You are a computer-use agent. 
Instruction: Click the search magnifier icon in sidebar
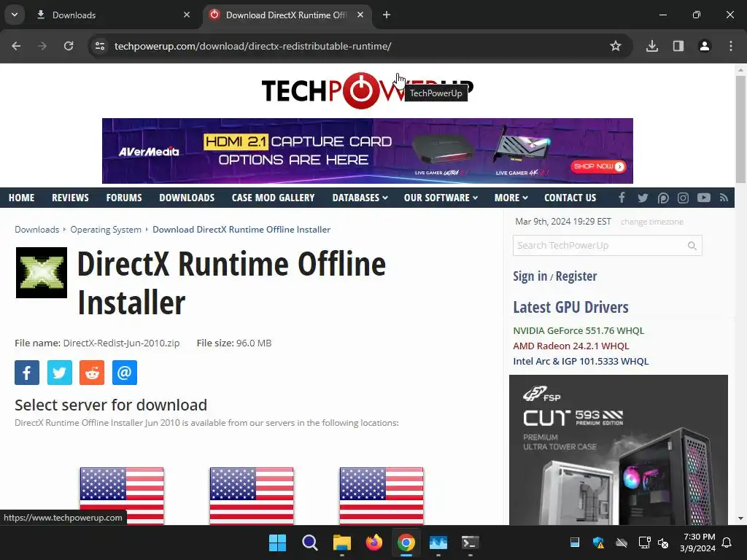(x=692, y=246)
